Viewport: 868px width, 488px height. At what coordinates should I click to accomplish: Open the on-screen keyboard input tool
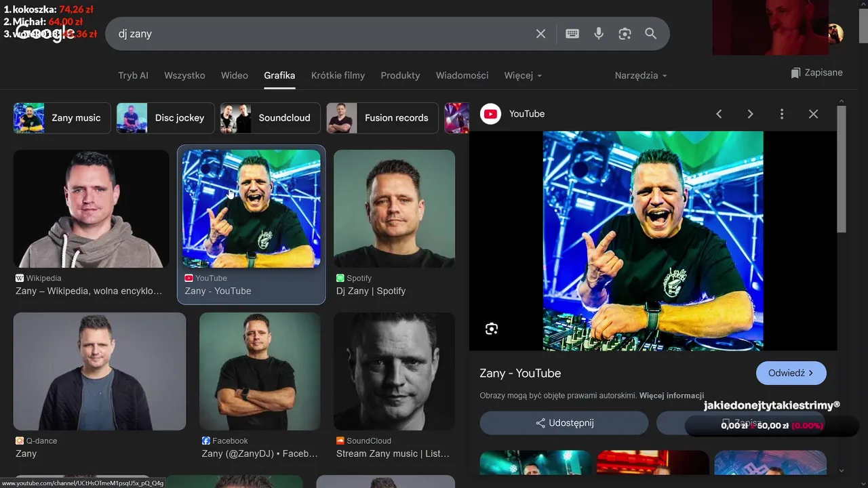572,34
